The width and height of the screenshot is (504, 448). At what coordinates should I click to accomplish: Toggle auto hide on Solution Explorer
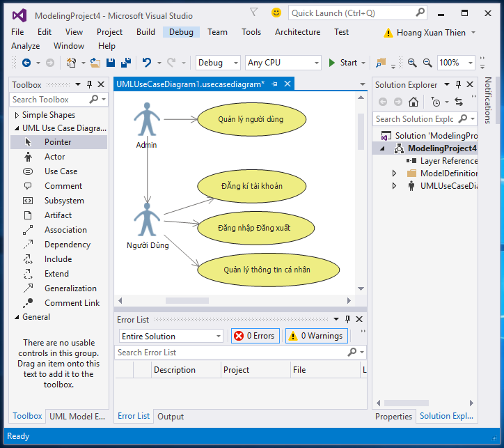pyautogui.click(x=458, y=84)
